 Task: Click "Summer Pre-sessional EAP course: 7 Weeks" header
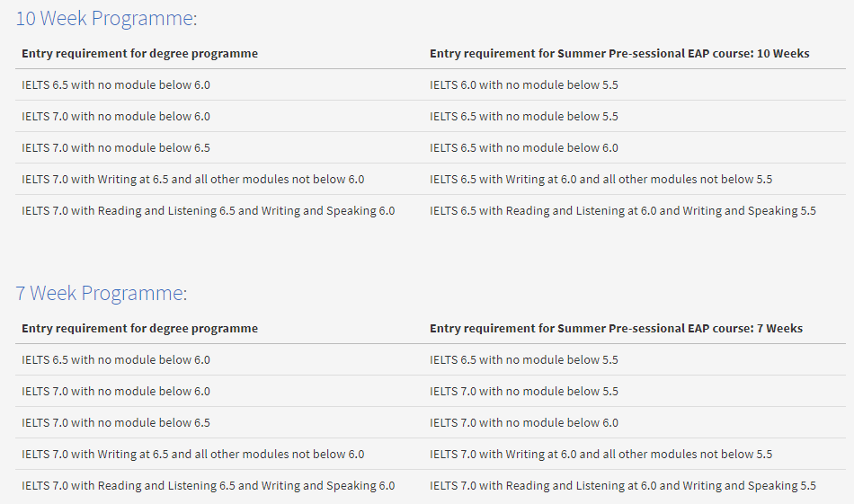tap(616, 329)
